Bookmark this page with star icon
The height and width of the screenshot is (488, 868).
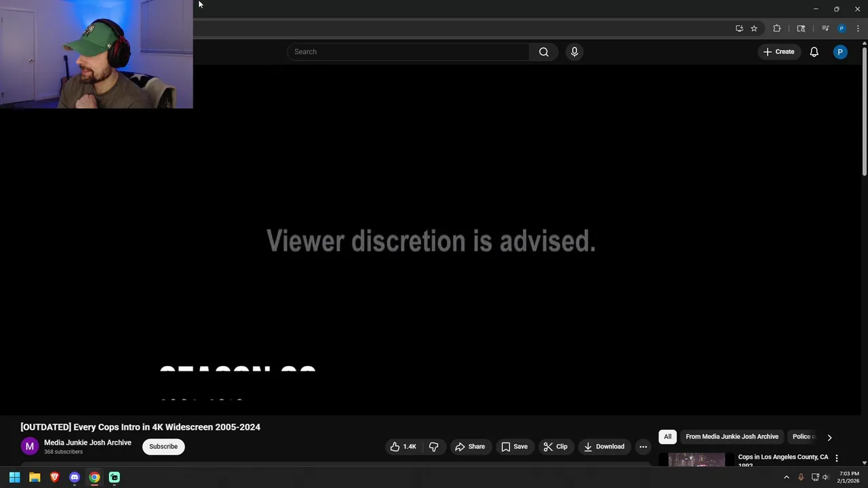(x=754, y=28)
